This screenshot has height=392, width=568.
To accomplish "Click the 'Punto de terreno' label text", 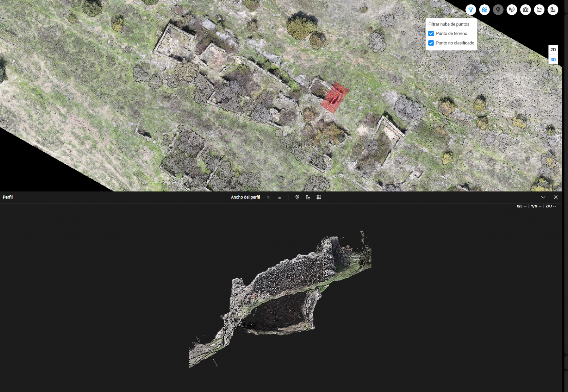I will [x=451, y=34].
